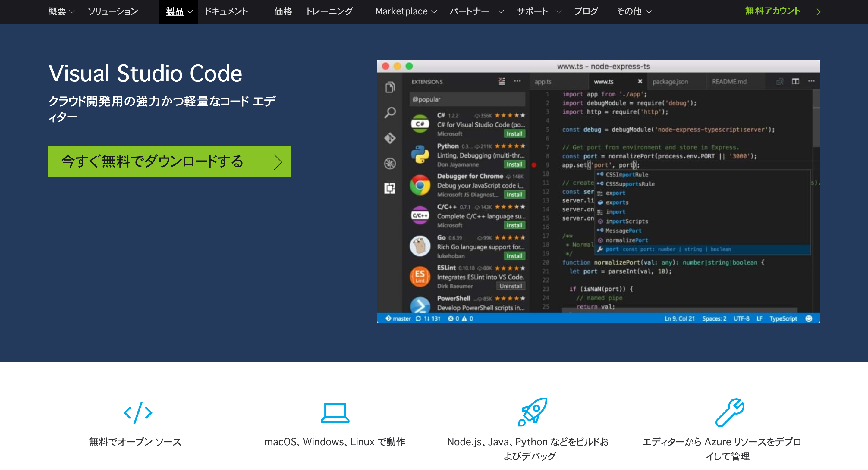Open the ソリューション menu item

click(113, 11)
